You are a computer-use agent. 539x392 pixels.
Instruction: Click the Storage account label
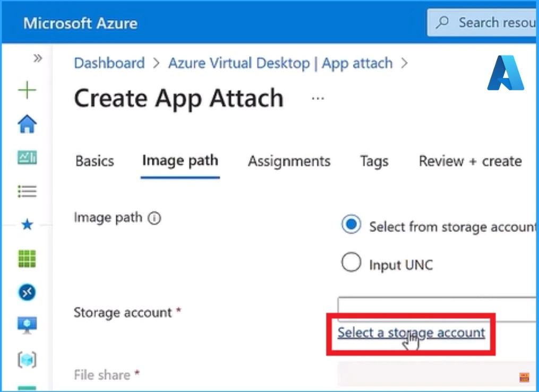123,313
